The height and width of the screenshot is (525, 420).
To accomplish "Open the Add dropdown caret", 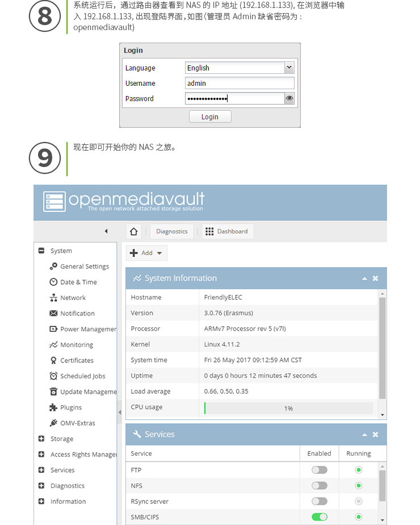I will 159,253.
